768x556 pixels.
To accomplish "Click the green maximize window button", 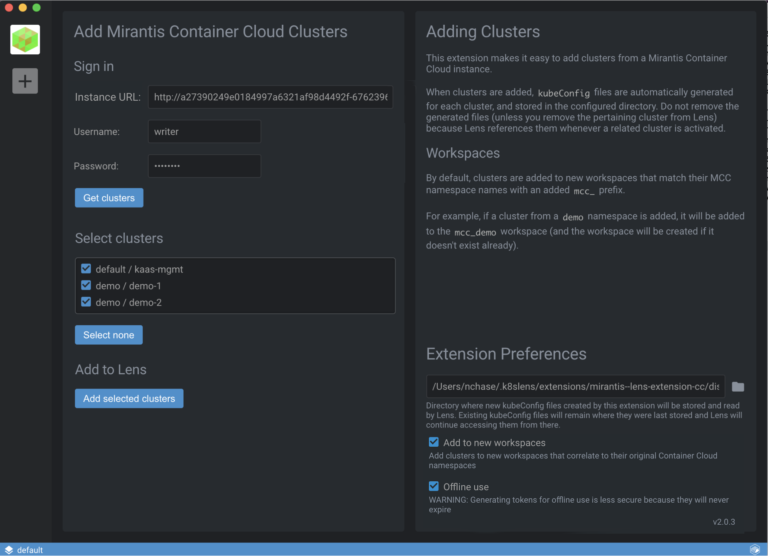I will [36, 7].
